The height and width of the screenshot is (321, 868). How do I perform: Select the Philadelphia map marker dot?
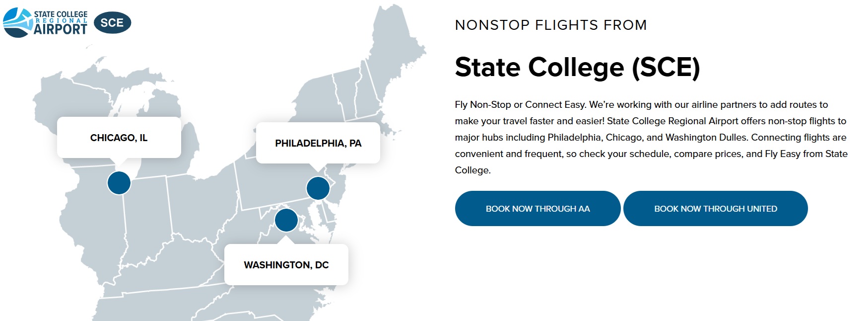coord(318,188)
